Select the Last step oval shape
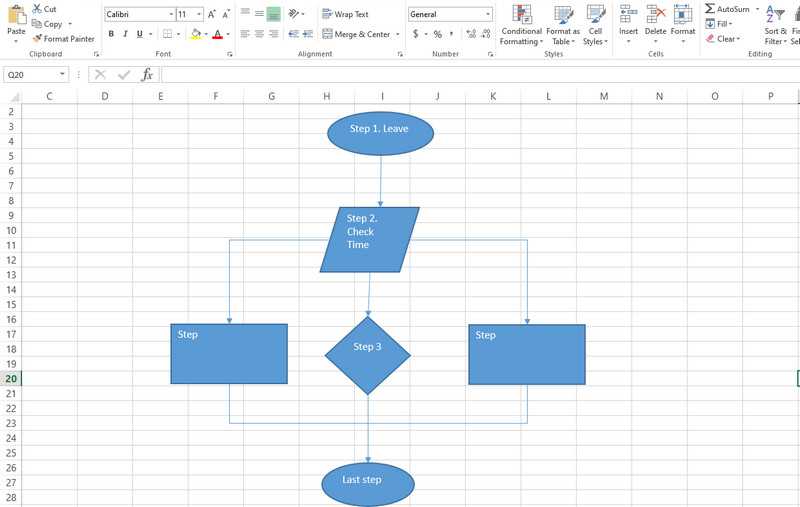 coord(368,485)
